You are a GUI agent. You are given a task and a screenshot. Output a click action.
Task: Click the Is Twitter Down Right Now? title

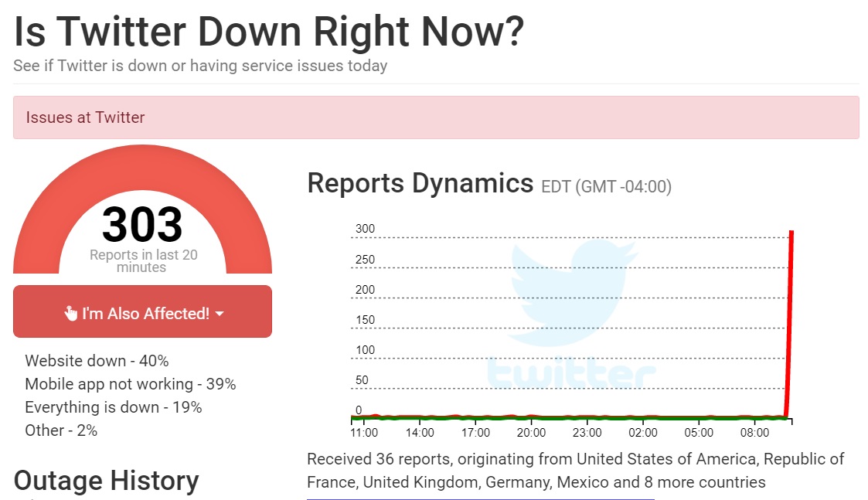tap(268, 32)
